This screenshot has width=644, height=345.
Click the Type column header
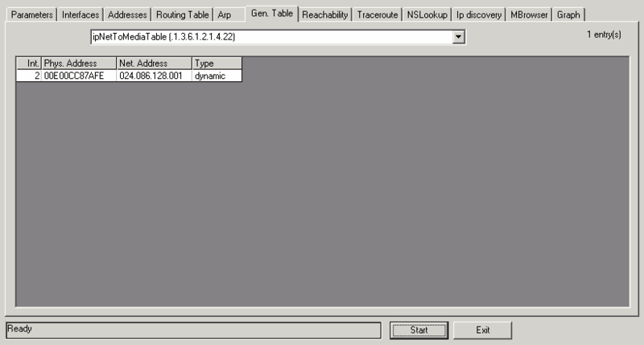point(217,64)
